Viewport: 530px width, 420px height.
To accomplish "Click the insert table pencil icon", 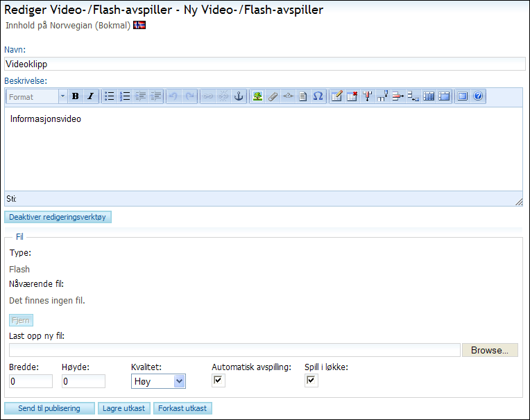I will pyautogui.click(x=336, y=96).
